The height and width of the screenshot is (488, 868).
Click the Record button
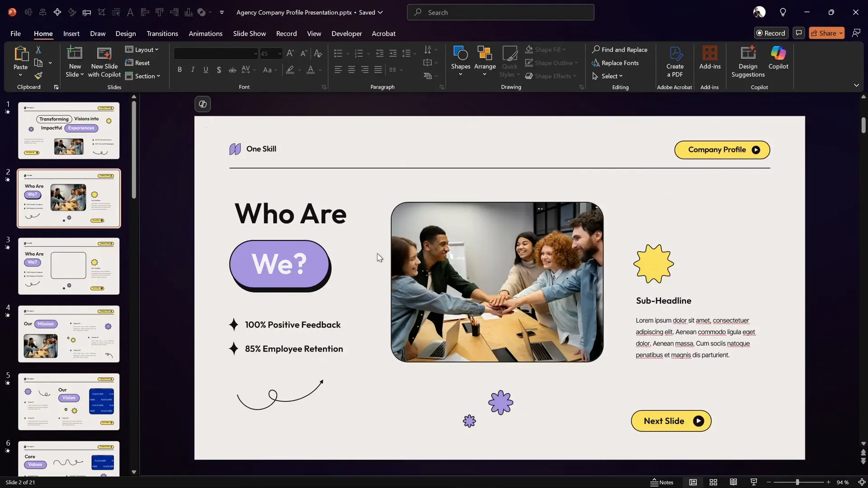(x=771, y=33)
